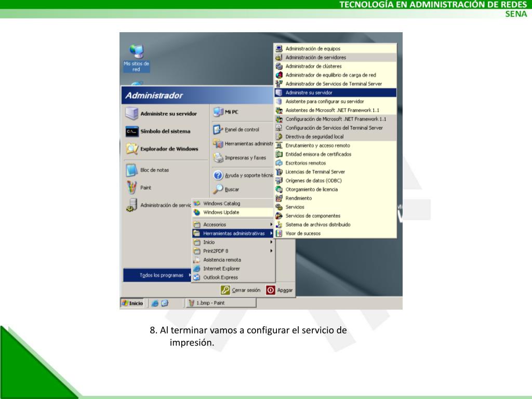Open the Bloc de notas icon
This screenshot has width=532, height=399.
pyautogui.click(x=131, y=170)
